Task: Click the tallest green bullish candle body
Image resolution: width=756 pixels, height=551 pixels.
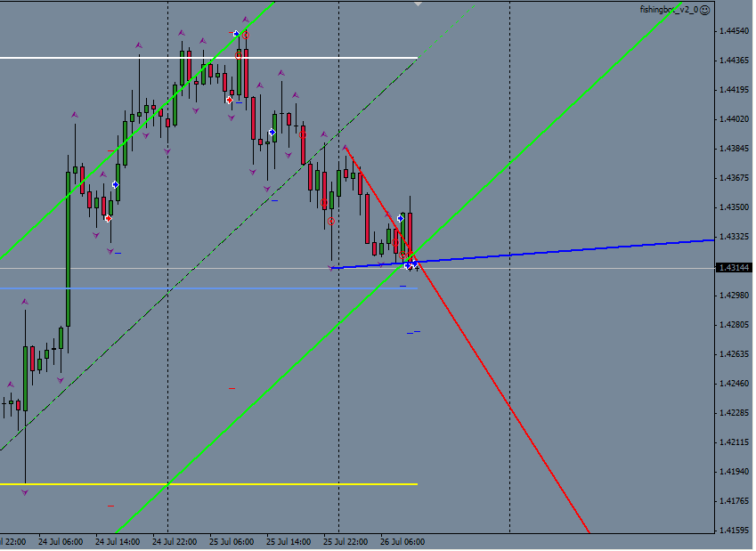Action: (x=68, y=249)
